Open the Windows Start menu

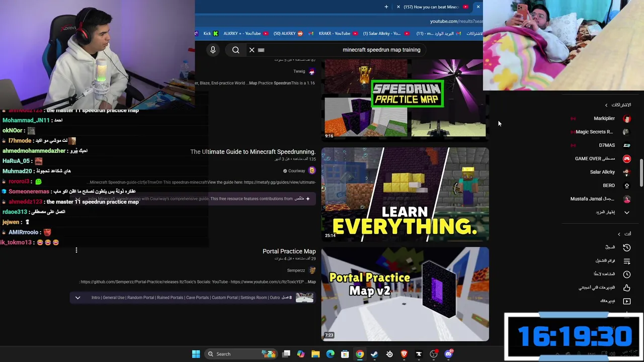coord(196,354)
